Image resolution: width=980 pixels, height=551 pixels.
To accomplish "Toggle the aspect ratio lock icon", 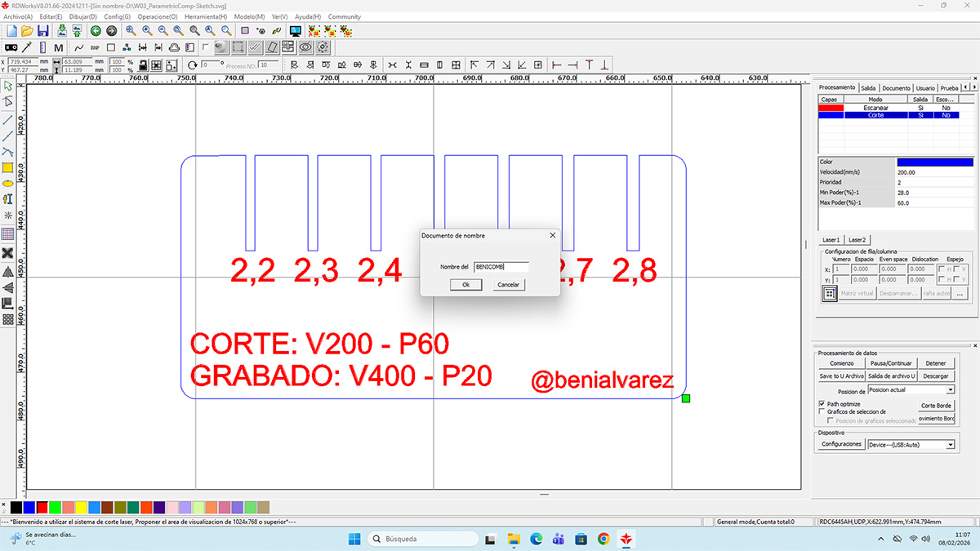I will tap(143, 64).
